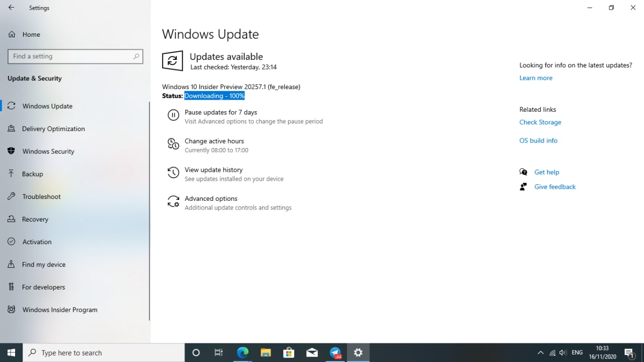644x362 pixels.
Task: Open File Explorer from the taskbar
Action: click(x=266, y=352)
